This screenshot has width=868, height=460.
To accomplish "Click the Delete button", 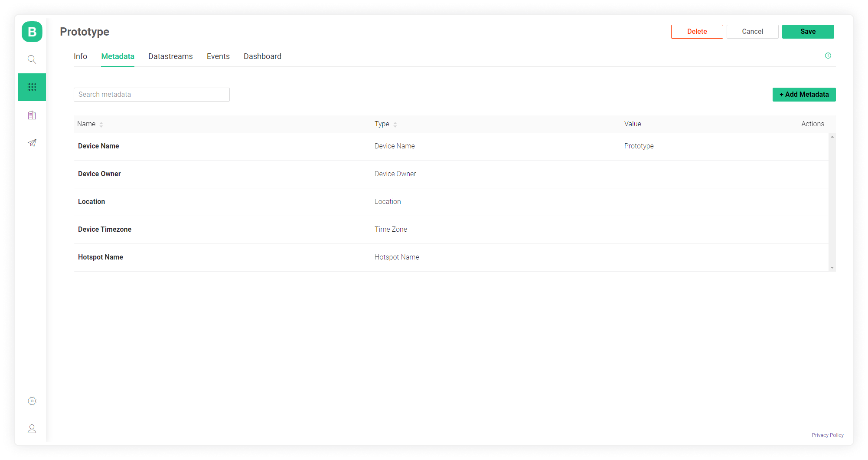I will 697,32.
